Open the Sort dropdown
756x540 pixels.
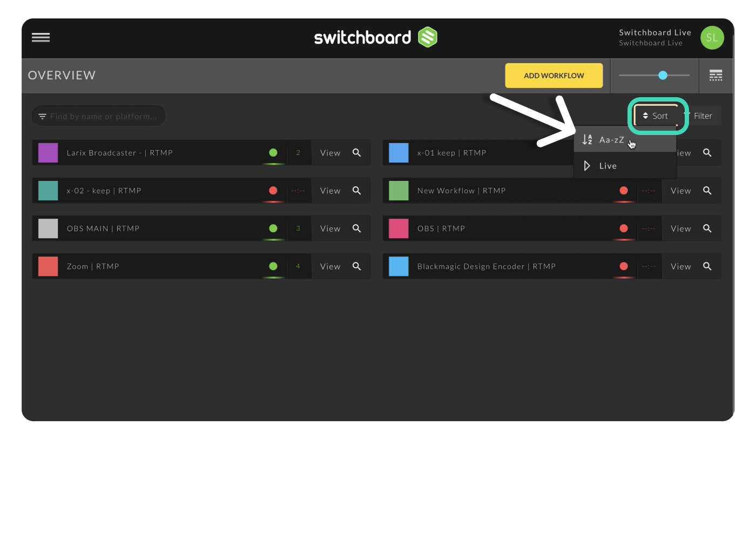pos(656,116)
